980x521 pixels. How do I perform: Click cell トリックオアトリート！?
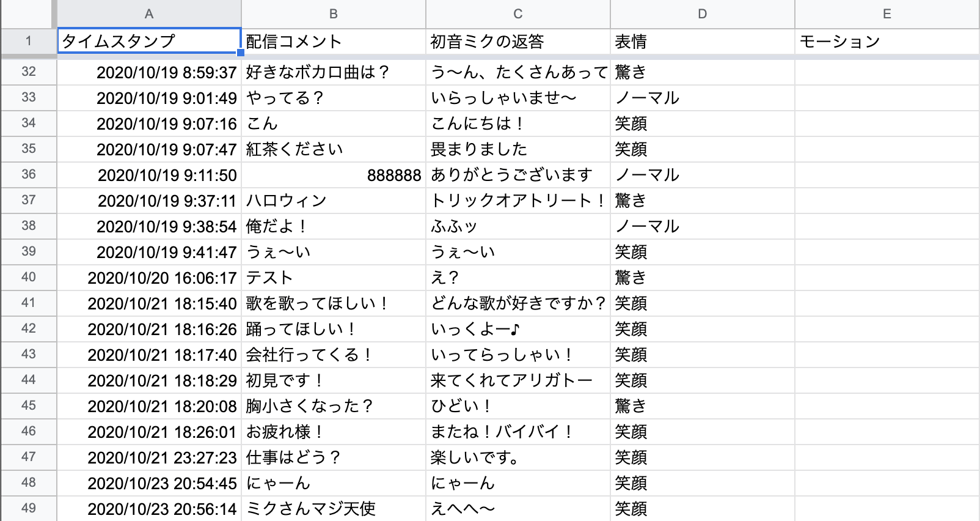tap(518, 201)
